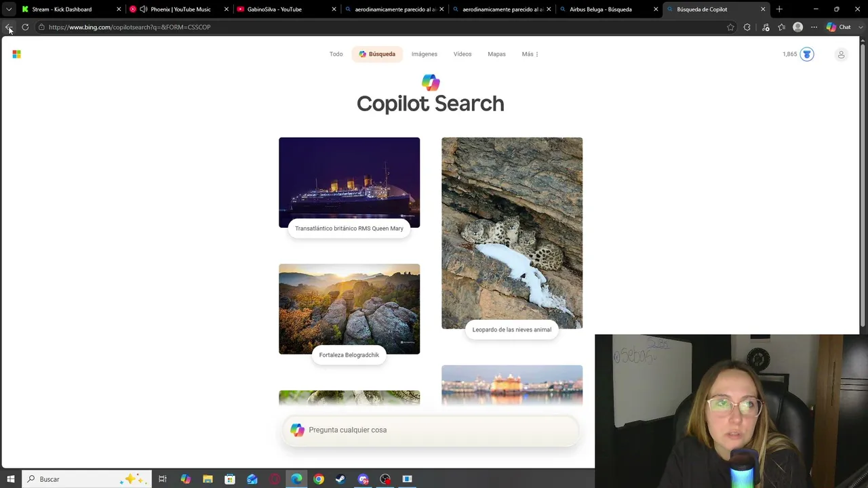This screenshot has width=868, height=488.
Task: Open Google Chrome from the taskbar
Action: point(319,479)
